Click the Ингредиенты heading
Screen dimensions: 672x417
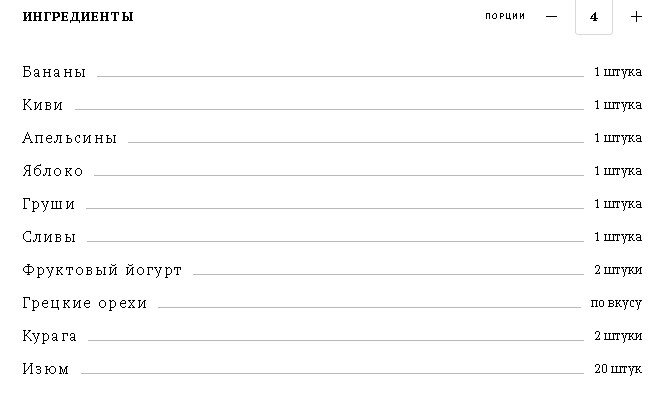coord(78,17)
